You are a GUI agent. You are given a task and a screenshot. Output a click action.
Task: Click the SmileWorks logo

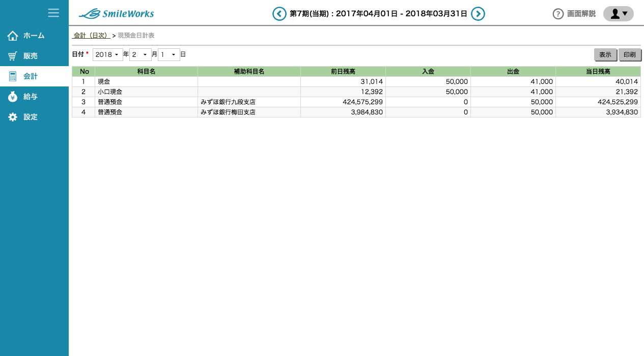pyautogui.click(x=116, y=14)
